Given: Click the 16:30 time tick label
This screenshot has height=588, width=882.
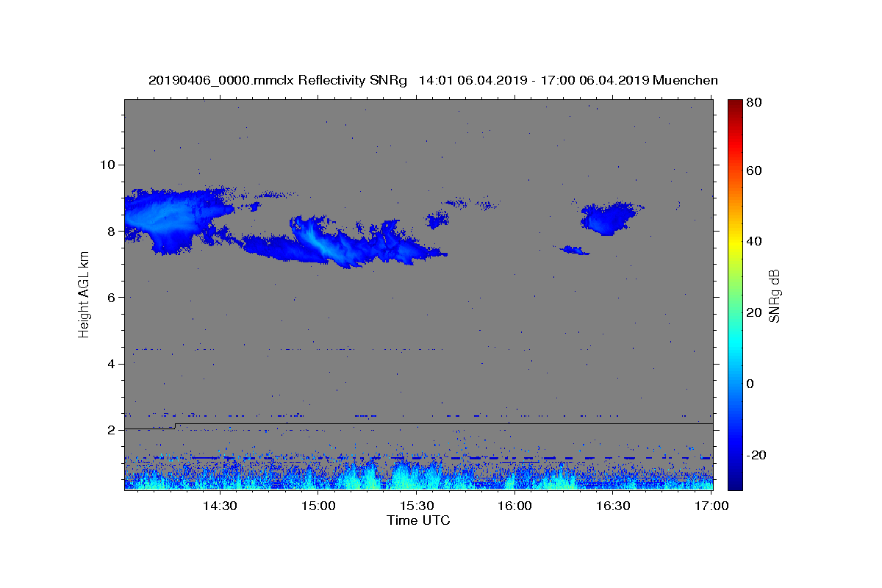Looking at the screenshot, I should 613,506.
